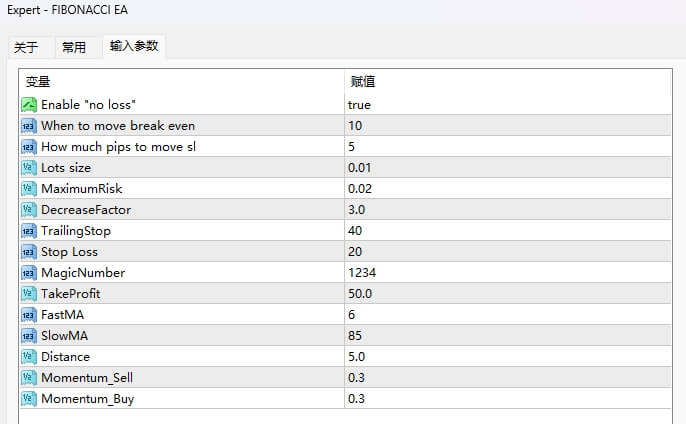Click the icon next to MaximumRisk

(28, 189)
